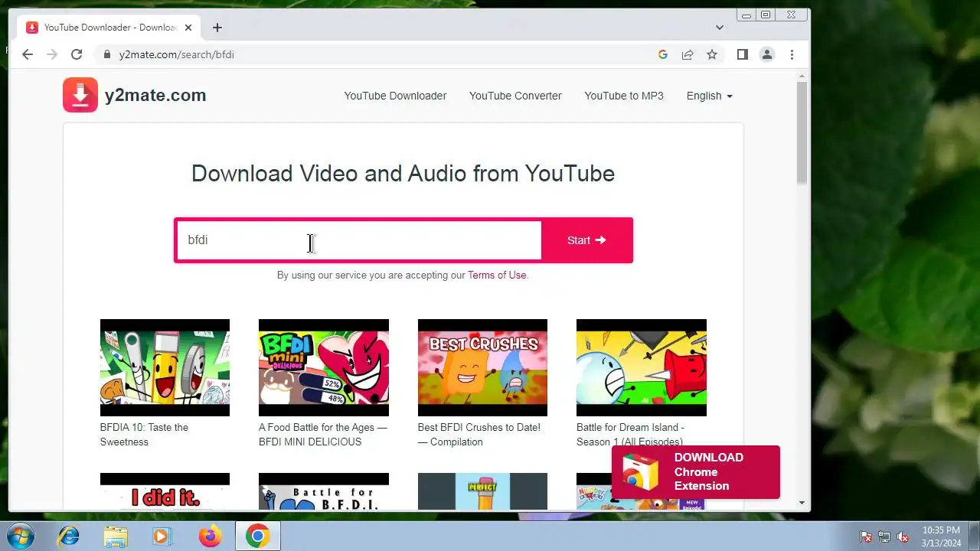Open the English language dropdown
980x551 pixels.
[710, 96]
